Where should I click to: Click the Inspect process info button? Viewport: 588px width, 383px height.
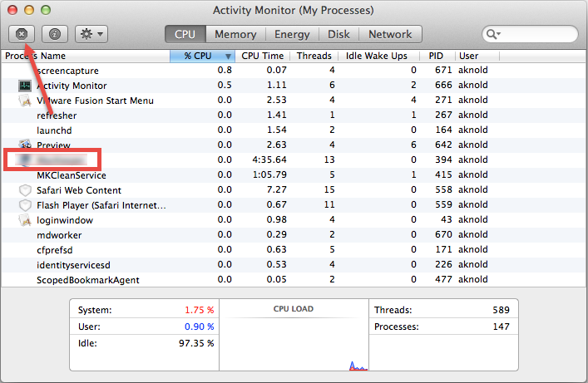click(55, 34)
